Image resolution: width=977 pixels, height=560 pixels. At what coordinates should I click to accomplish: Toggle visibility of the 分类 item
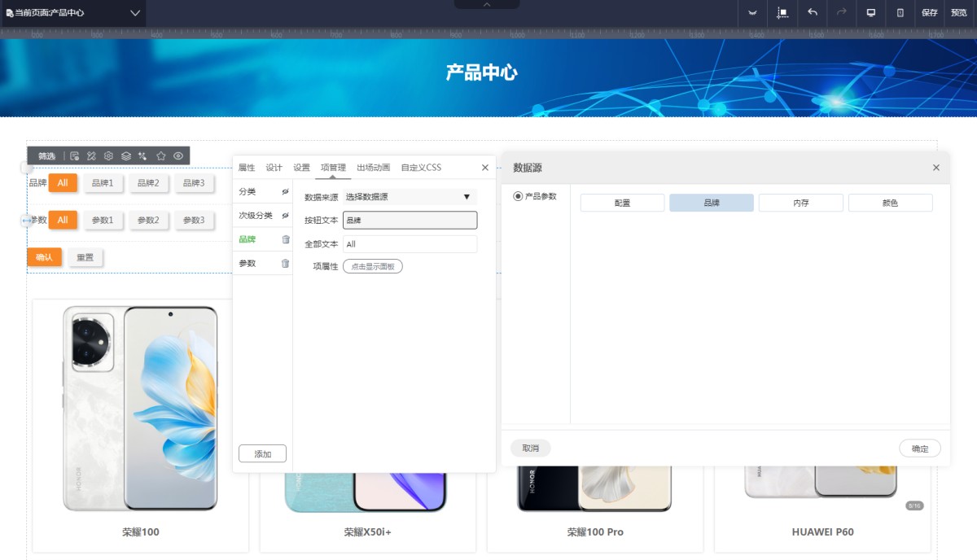285,191
